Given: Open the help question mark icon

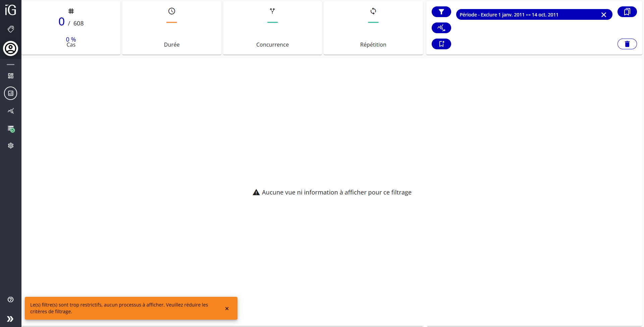Looking at the screenshot, I should [11, 299].
